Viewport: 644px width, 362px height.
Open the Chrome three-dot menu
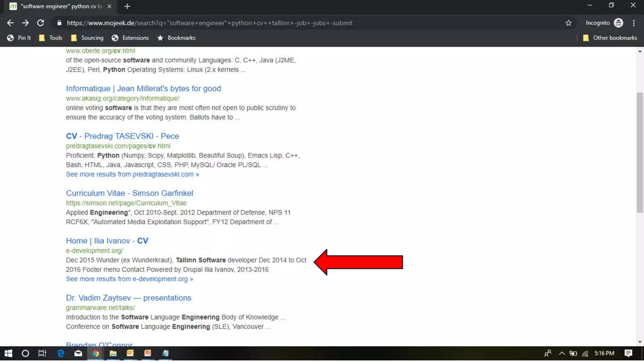[634, 23]
